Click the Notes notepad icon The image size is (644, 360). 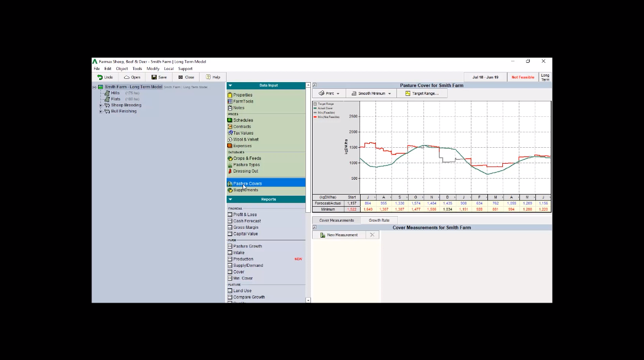pos(230,108)
